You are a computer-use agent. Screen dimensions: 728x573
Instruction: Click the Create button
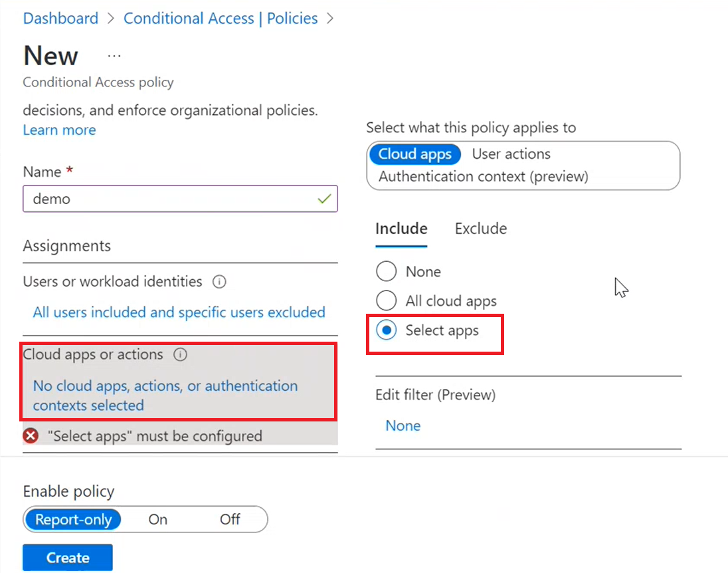(x=67, y=557)
